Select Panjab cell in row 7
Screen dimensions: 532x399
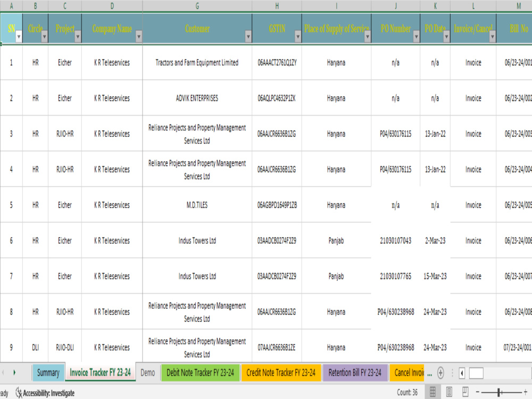click(336, 276)
